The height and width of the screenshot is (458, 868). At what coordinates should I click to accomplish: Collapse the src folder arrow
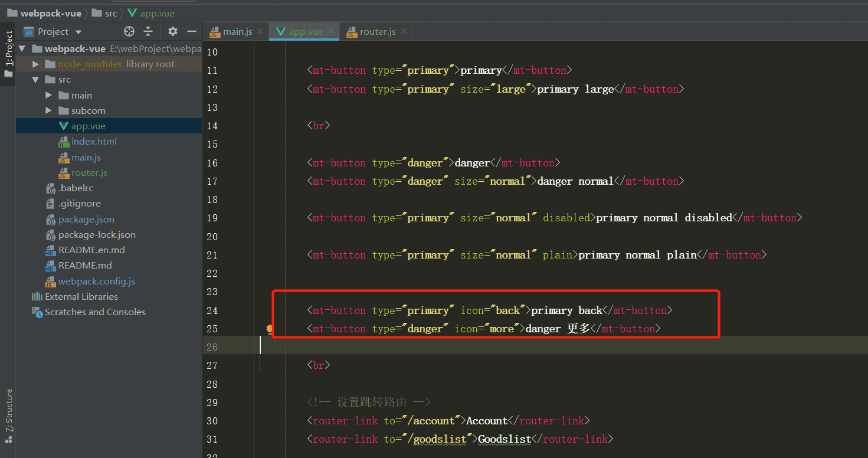pos(35,79)
